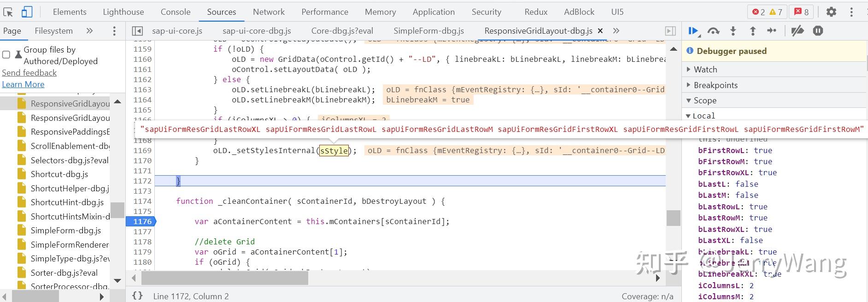The height and width of the screenshot is (302, 868).
Task: Click the issues counter showing 8
Action: pyautogui.click(x=801, y=12)
